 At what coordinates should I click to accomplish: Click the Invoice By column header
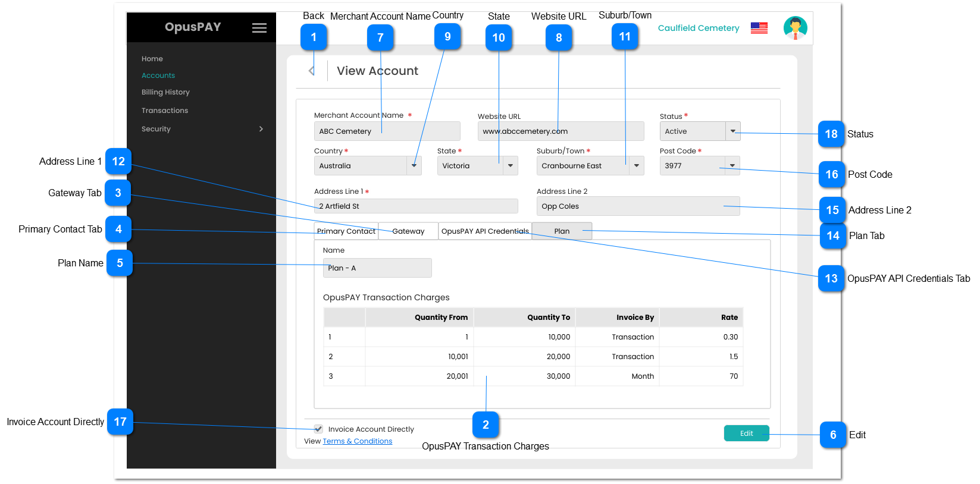(618, 317)
